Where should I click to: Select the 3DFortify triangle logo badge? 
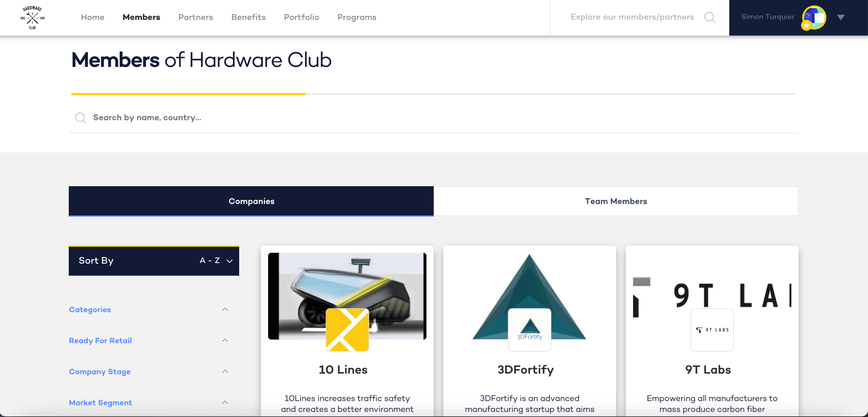pos(529,330)
